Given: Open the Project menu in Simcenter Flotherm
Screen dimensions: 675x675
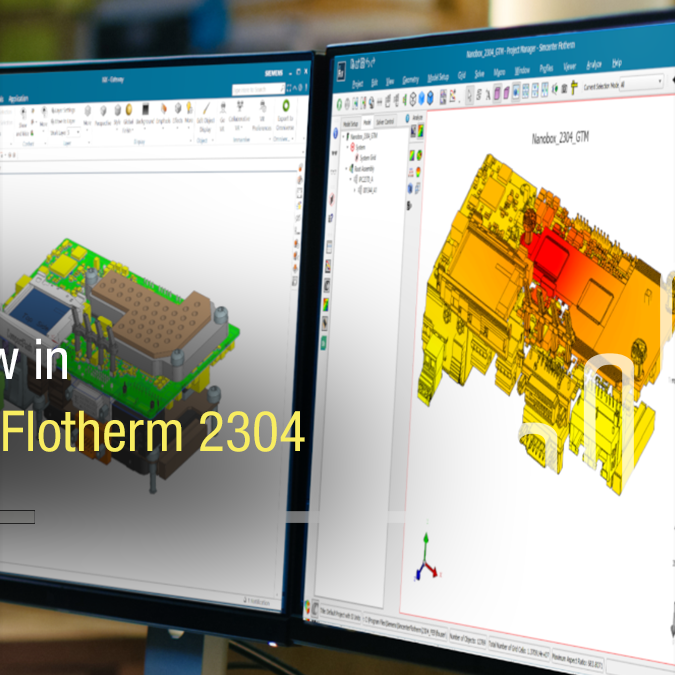Looking at the screenshot, I should pyautogui.click(x=357, y=84).
